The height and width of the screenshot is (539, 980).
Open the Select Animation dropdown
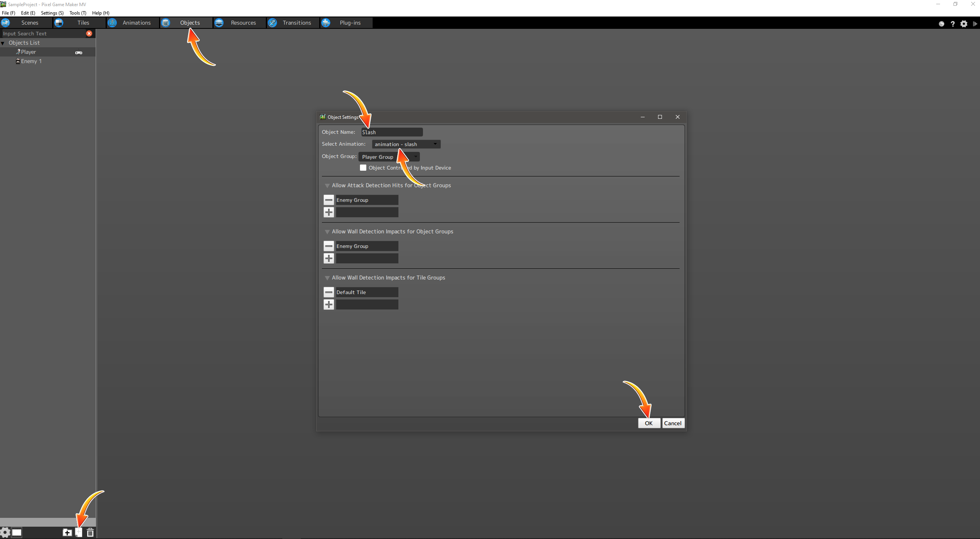point(406,144)
